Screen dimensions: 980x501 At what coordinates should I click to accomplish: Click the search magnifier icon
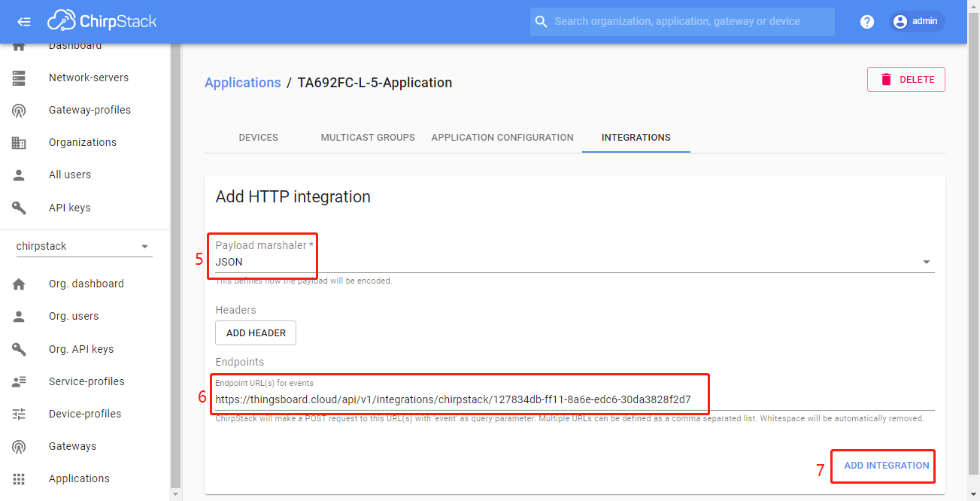coord(541,22)
